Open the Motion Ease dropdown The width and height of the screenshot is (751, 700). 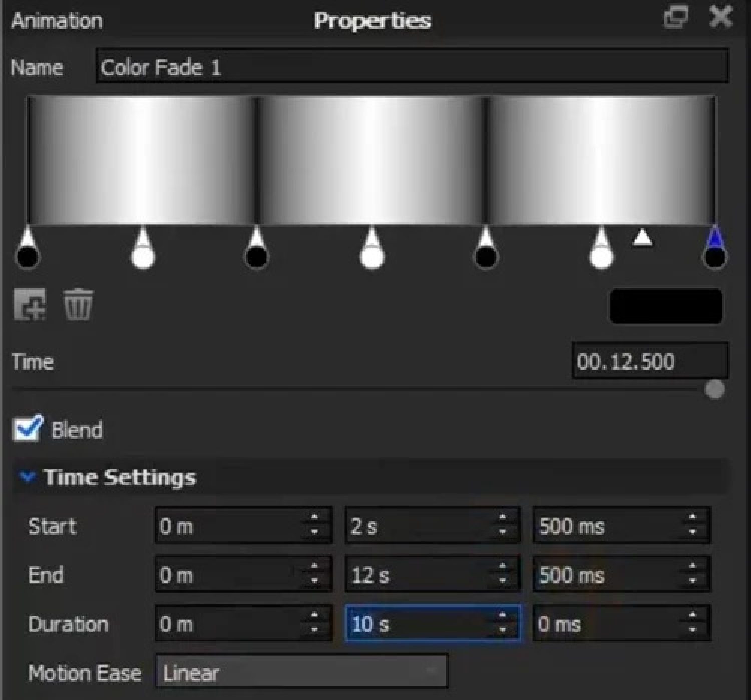click(x=301, y=673)
